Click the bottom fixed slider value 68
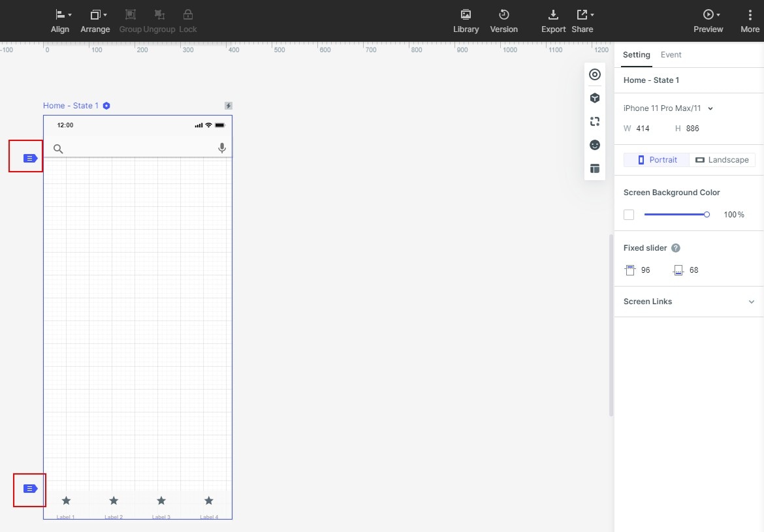The width and height of the screenshot is (764, 532). [x=694, y=270]
